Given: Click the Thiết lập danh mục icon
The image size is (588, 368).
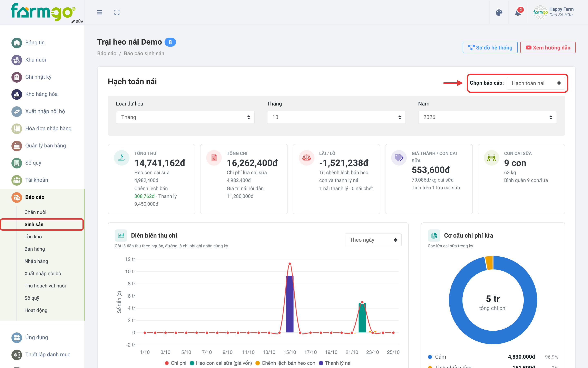Looking at the screenshot, I should click(17, 355).
